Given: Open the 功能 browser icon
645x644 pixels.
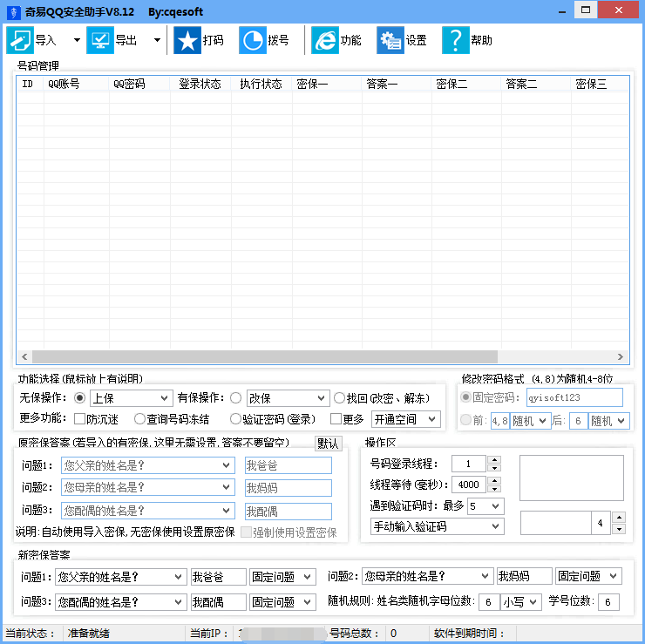Looking at the screenshot, I should click(325, 40).
